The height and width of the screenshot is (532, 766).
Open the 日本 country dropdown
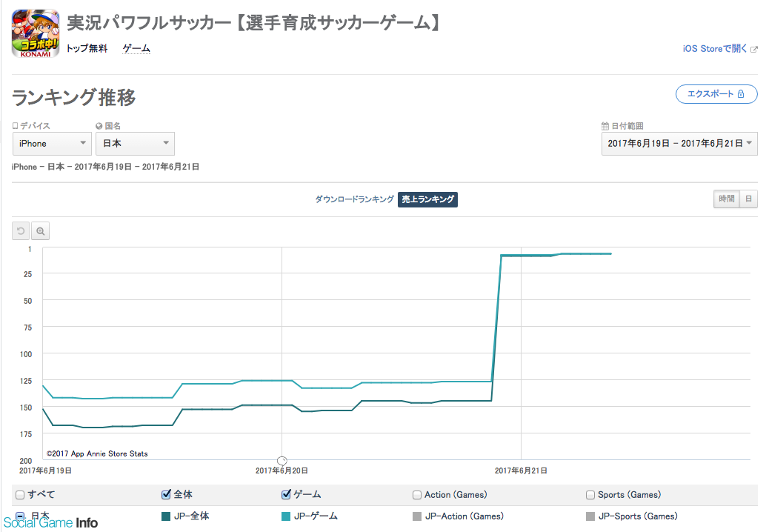coord(135,144)
